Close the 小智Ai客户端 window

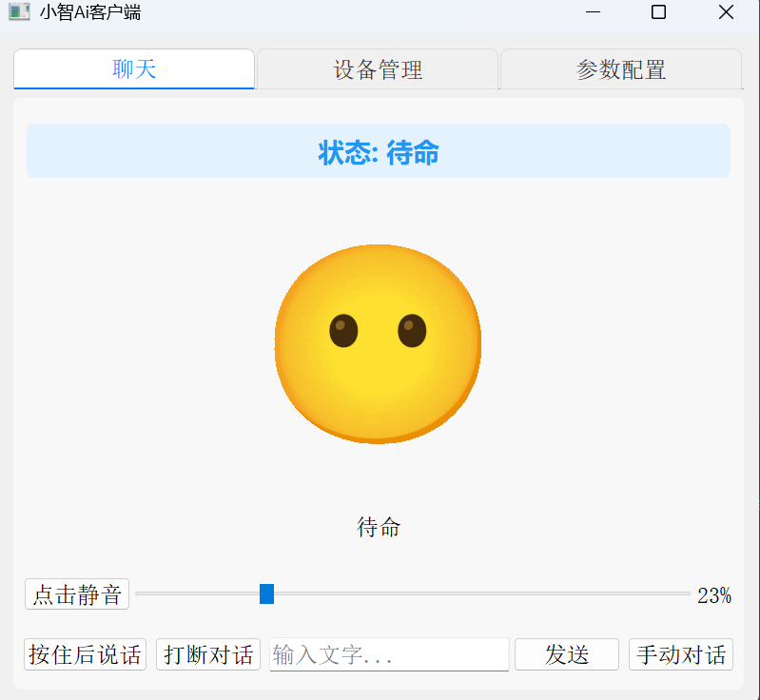coord(726,12)
